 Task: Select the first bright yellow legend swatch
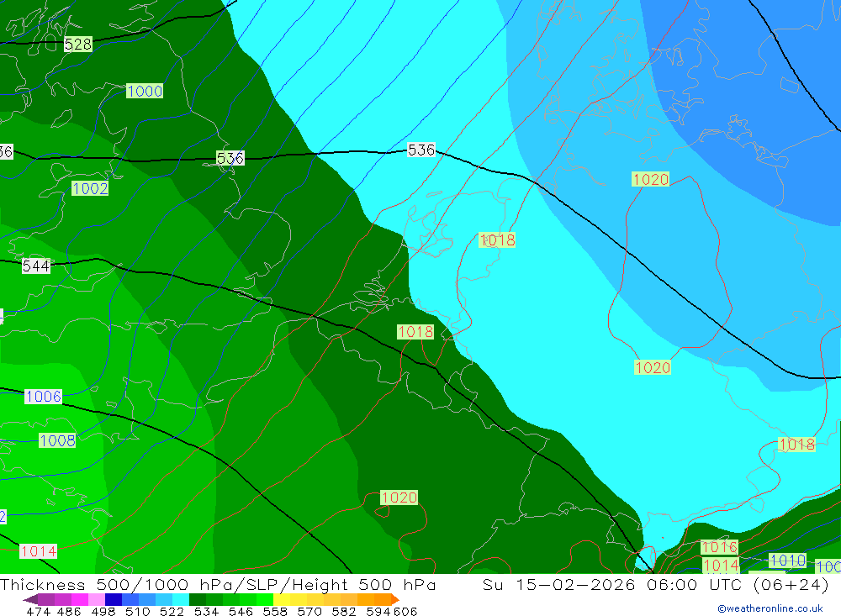click(282, 599)
